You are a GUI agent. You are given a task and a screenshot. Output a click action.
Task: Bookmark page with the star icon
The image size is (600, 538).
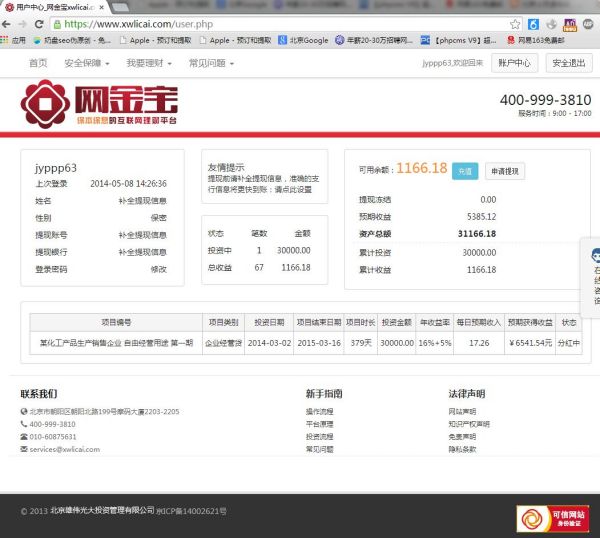click(515, 24)
